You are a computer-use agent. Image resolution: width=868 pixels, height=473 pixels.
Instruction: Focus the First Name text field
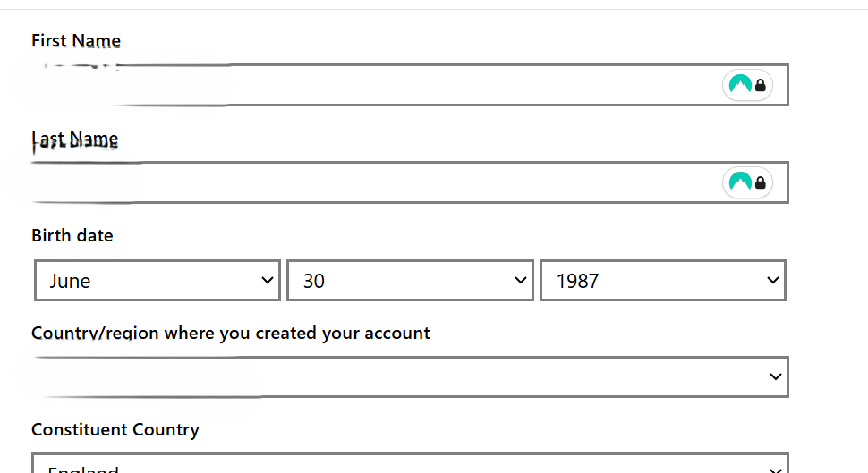click(410, 85)
